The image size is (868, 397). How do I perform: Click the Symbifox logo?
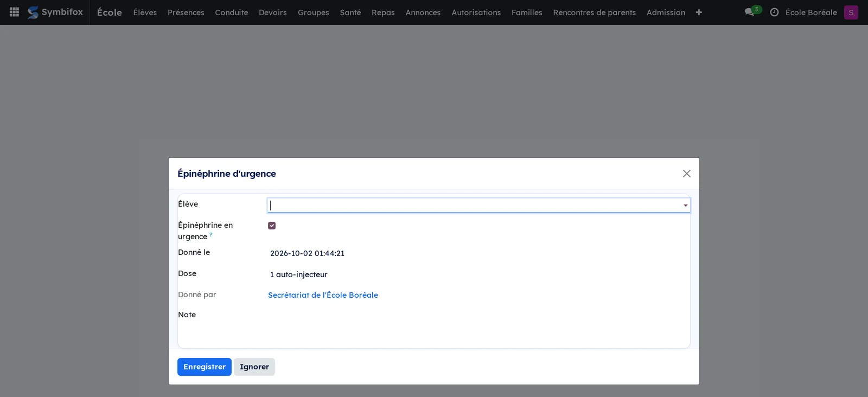click(x=55, y=12)
